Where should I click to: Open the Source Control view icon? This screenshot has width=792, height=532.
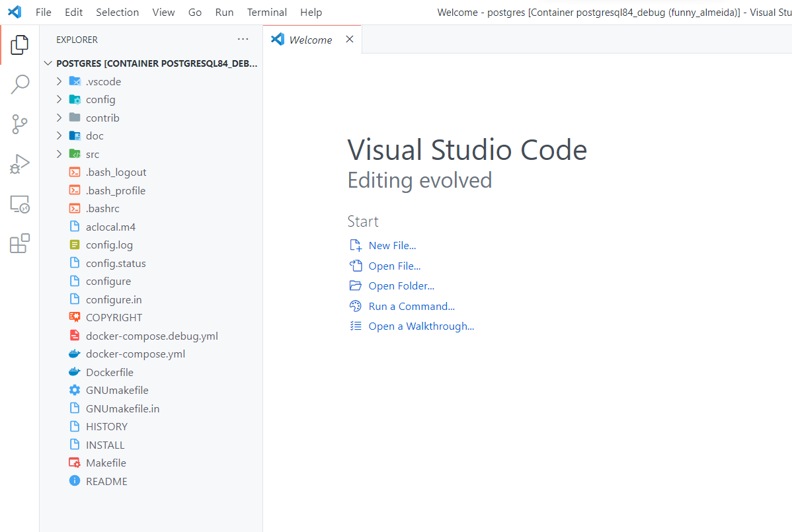click(x=20, y=124)
